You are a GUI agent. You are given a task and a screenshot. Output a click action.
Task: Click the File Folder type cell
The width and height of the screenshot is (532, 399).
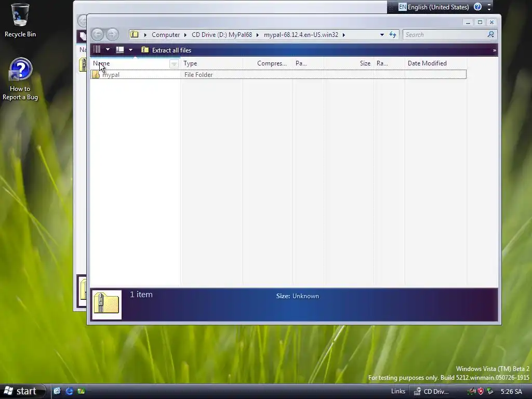click(x=198, y=75)
